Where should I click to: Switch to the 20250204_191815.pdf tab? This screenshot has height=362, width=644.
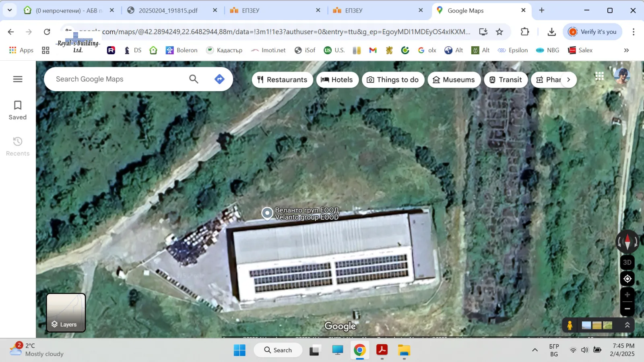168,10
